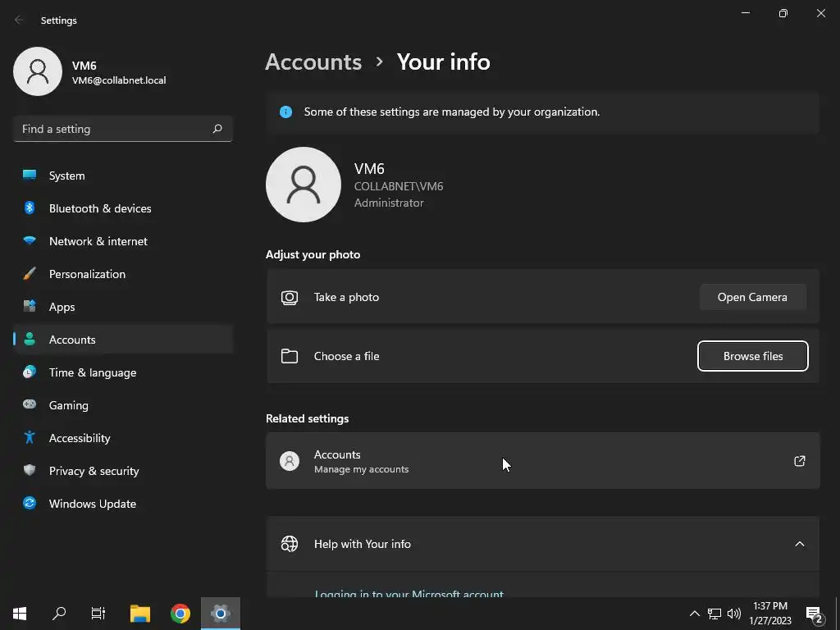
Task: Open Windows Update settings
Action: (123, 504)
